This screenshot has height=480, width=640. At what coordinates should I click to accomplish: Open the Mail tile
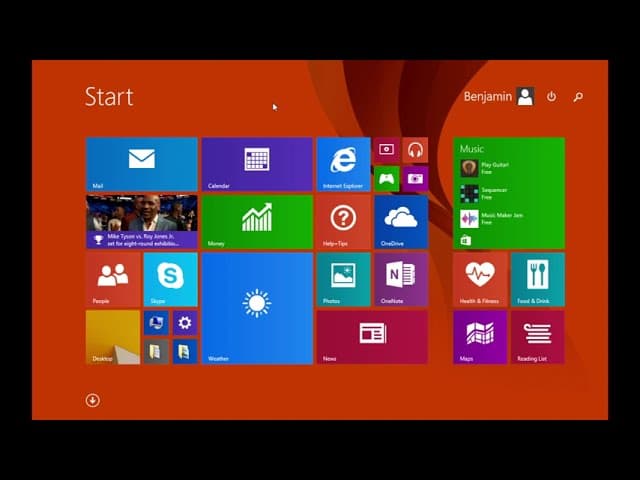[142, 164]
